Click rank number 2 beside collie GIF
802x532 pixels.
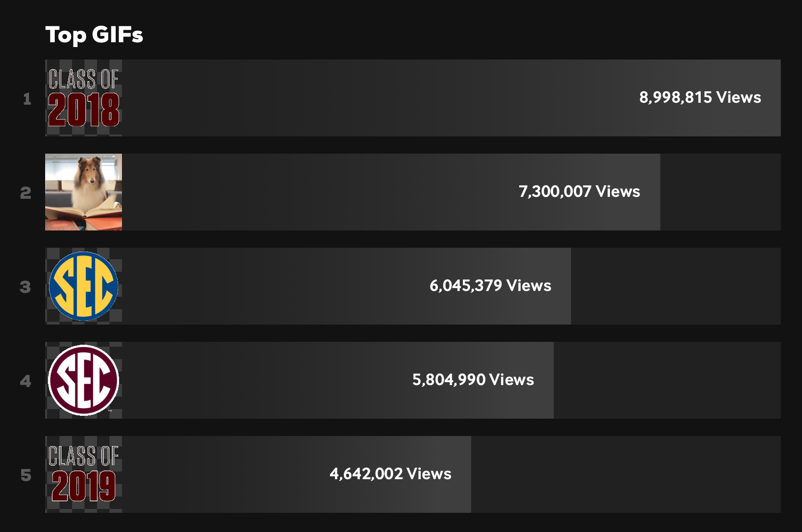(x=25, y=193)
